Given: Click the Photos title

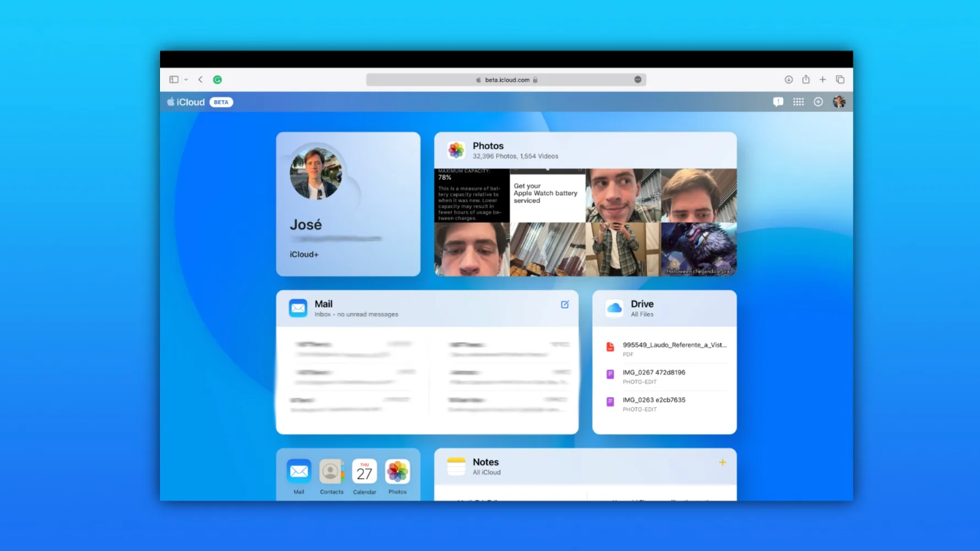Looking at the screenshot, I should click(x=488, y=146).
